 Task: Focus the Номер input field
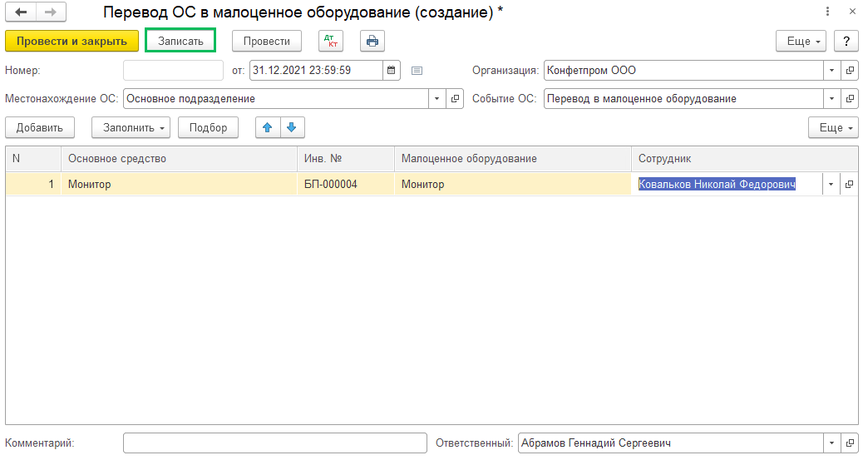(x=173, y=71)
